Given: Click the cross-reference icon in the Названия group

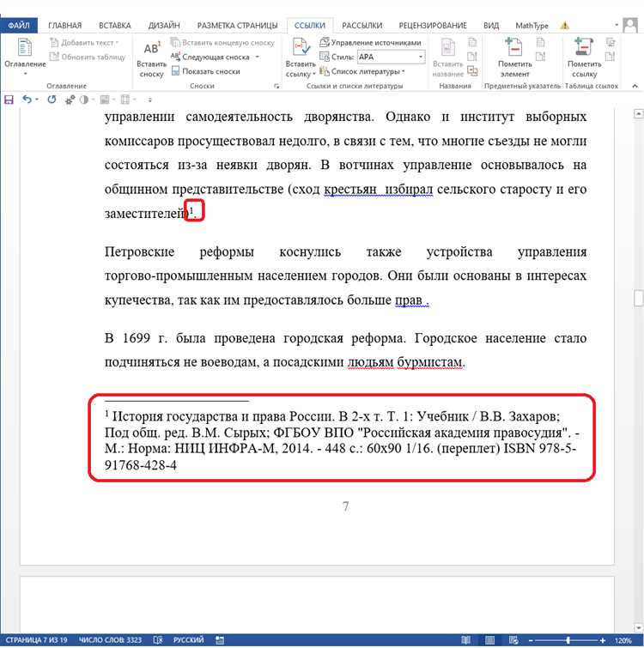Looking at the screenshot, I should pos(472,71).
